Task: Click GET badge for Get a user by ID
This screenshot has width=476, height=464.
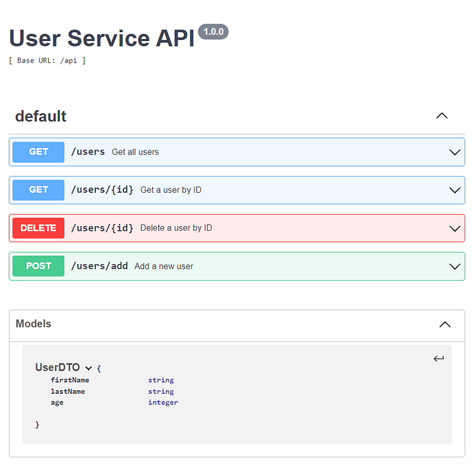Action: point(38,190)
